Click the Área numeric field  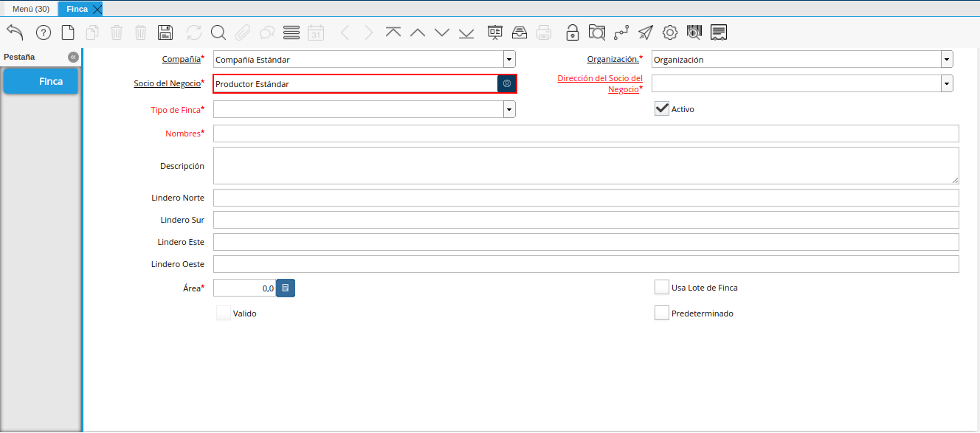click(x=244, y=288)
